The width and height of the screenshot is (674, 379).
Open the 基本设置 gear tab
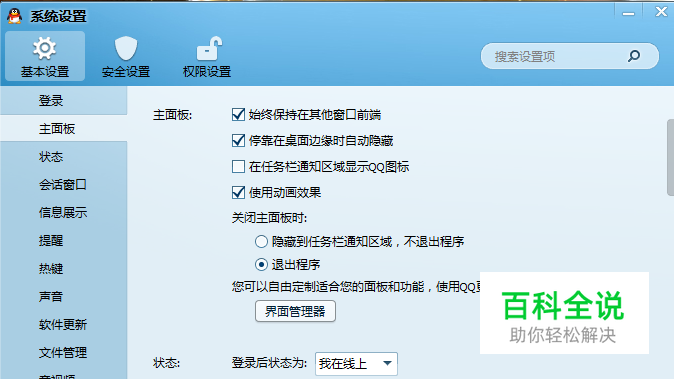click(45, 56)
